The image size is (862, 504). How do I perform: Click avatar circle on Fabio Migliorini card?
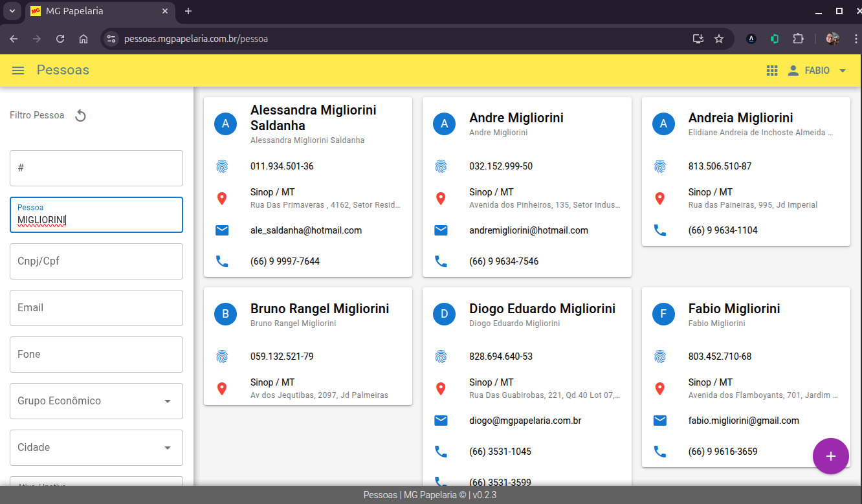point(663,314)
